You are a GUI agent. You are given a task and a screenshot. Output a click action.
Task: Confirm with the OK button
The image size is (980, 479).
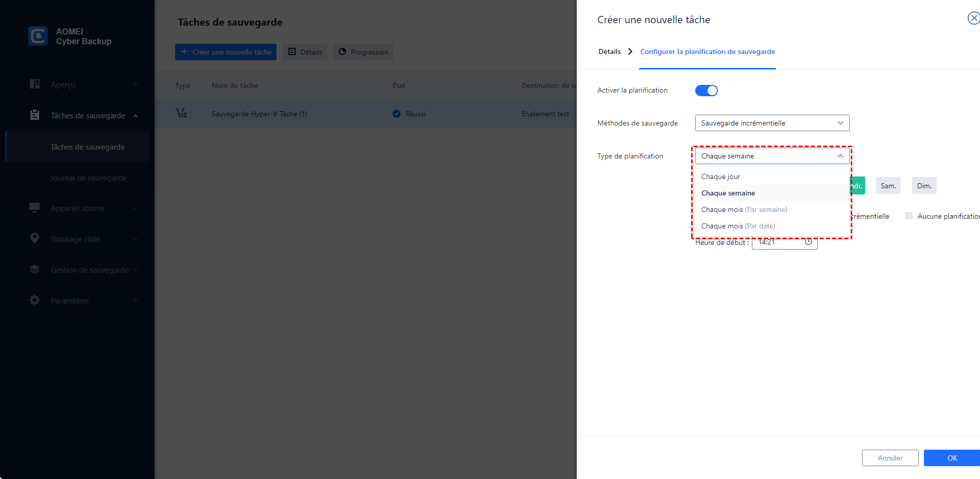point(952,458)
